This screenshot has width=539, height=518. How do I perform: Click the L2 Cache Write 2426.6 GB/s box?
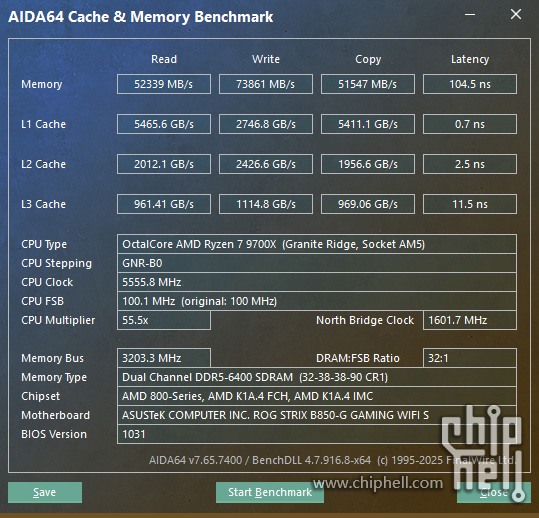266,164
